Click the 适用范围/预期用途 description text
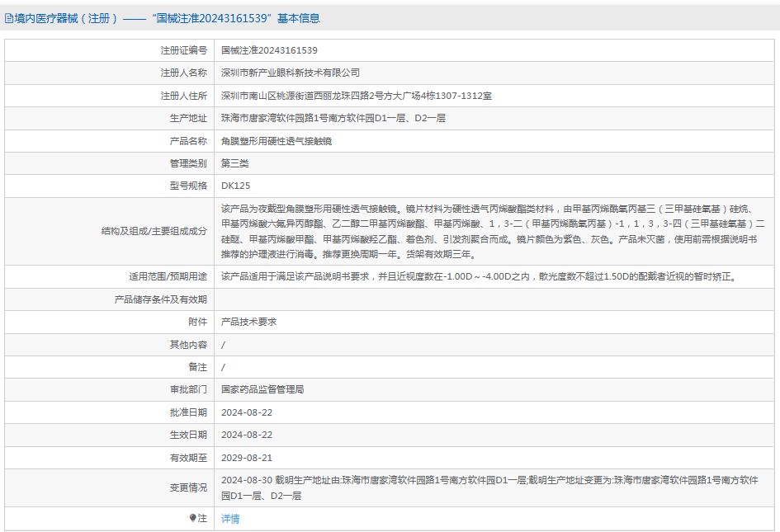Screen dimensions: 780x532 click(x=479, y=276)
